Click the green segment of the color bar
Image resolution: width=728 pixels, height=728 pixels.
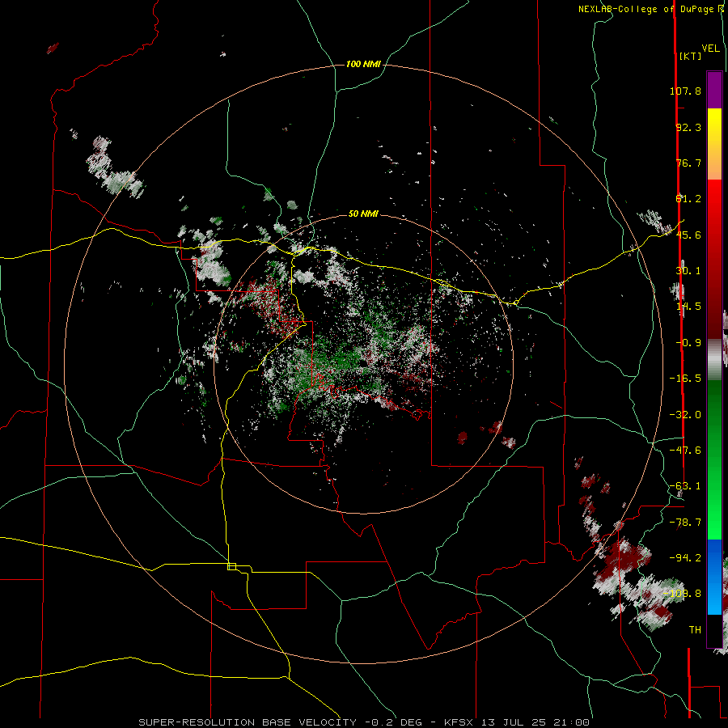(714, 459)
